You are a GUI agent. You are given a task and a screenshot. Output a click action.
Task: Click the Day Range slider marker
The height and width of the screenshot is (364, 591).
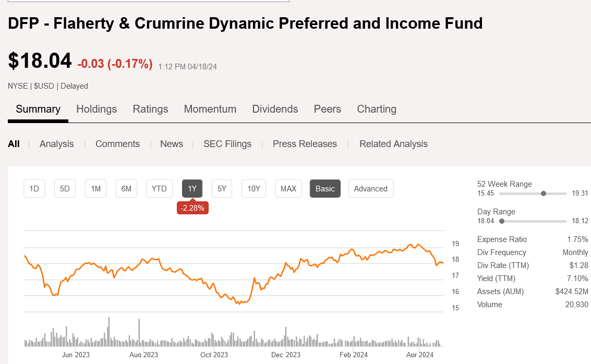502,221
